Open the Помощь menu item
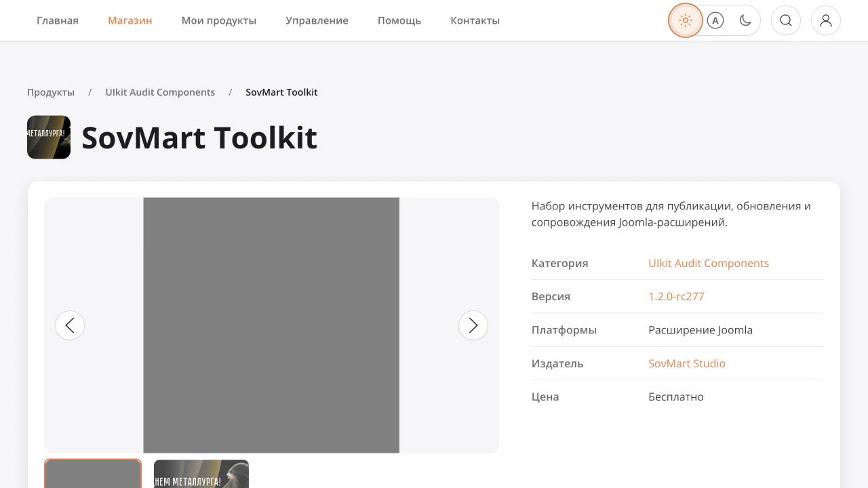868x488 pixels. point(399,20)
